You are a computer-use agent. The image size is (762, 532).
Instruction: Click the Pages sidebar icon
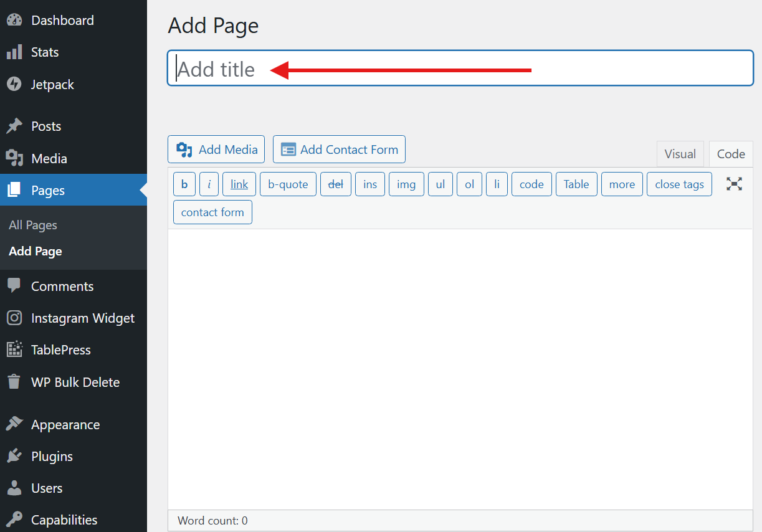tap(14, 190)
